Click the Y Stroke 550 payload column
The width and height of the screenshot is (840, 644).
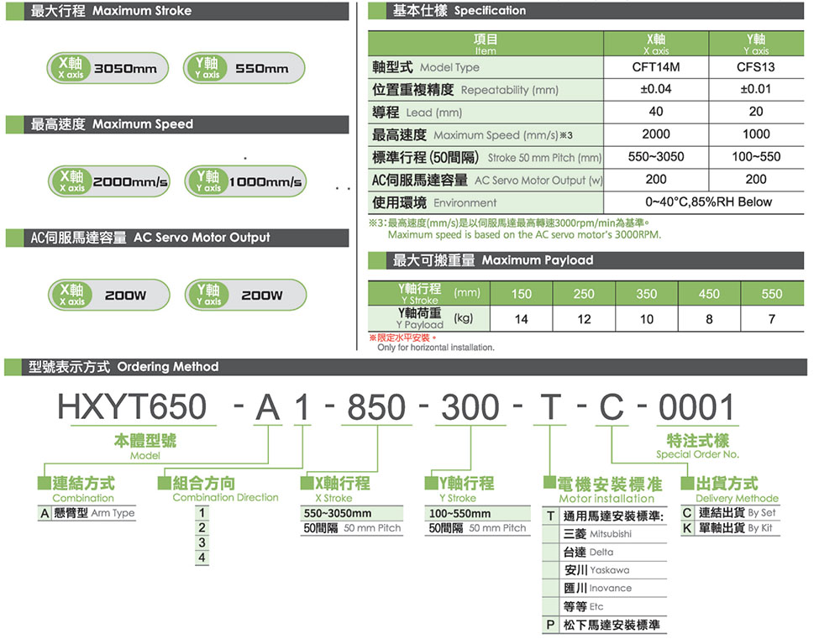tap(772, 294)
